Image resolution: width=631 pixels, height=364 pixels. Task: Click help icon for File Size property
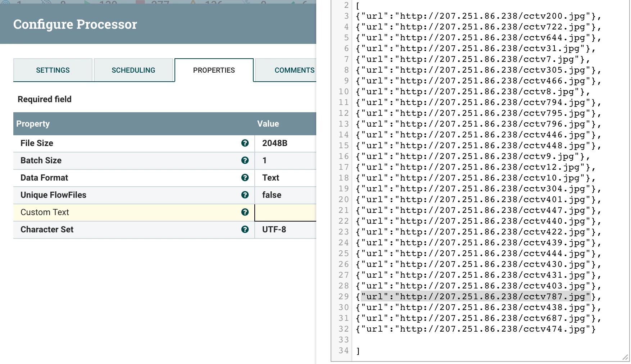coord(245,143)
